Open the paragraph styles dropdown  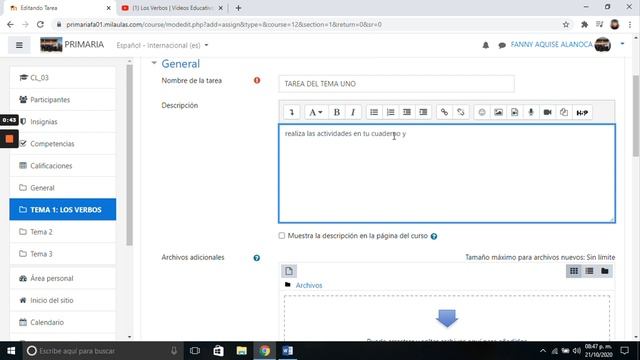315,112
